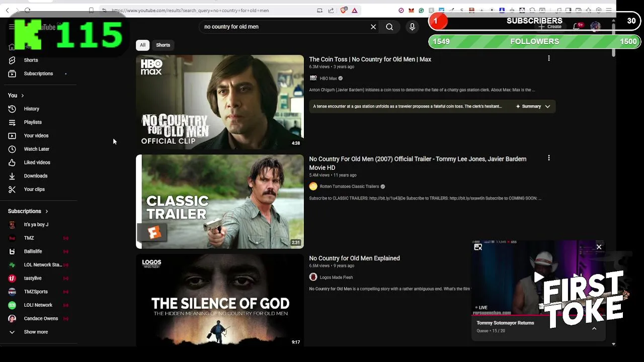Open the Rotten Tomatoes Classic Trailers channel link
The image size is (644, 362).
[x=349, y=187]
